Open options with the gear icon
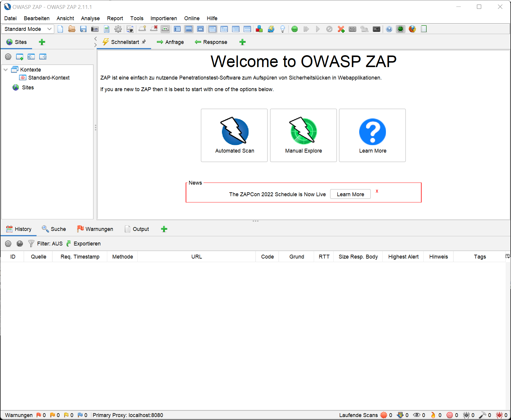The image size is (511, 420). click(x=118, y=29)
